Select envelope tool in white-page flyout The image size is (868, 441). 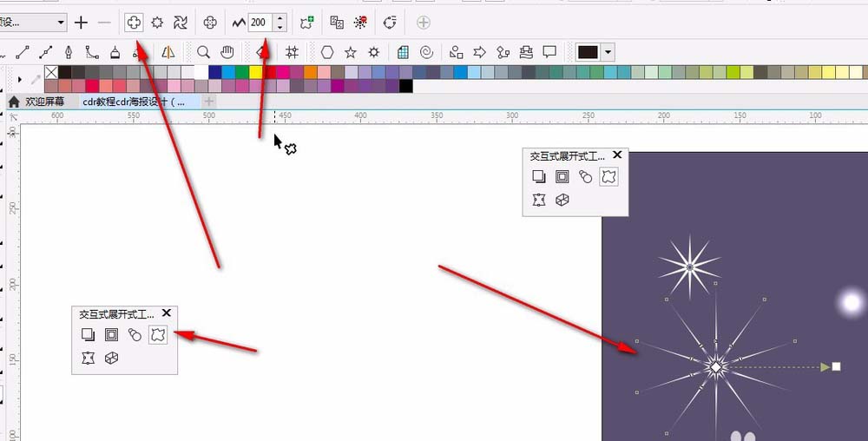[x=88, y=358]
